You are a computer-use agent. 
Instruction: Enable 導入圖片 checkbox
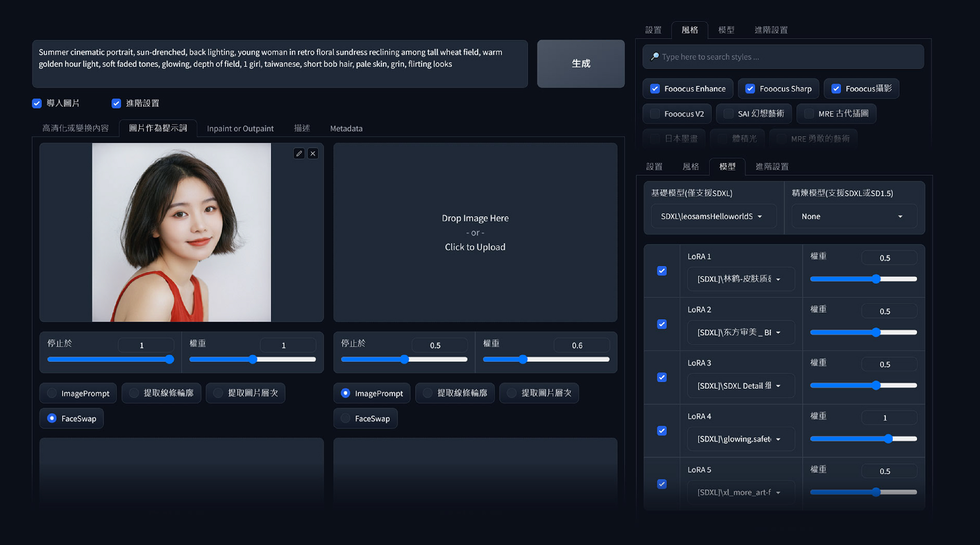(x=37, y=103)
